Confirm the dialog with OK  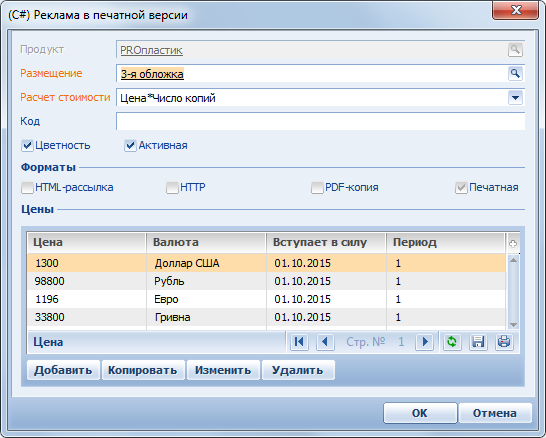coord(420,413)
